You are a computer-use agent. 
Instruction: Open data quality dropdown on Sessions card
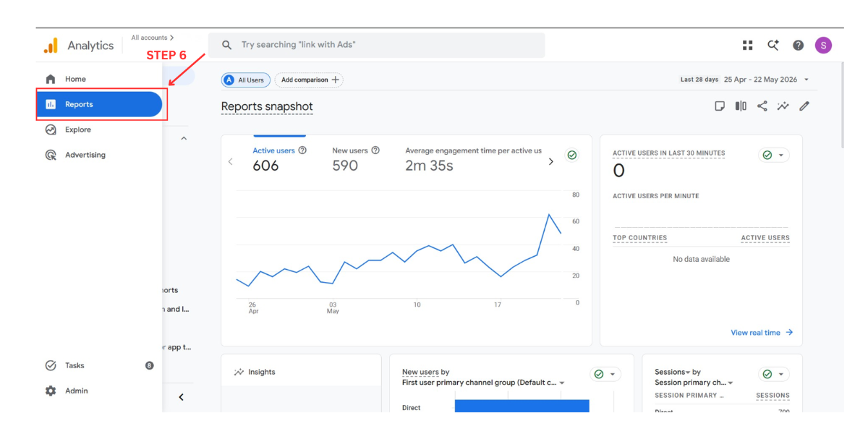tap(774, 374)
